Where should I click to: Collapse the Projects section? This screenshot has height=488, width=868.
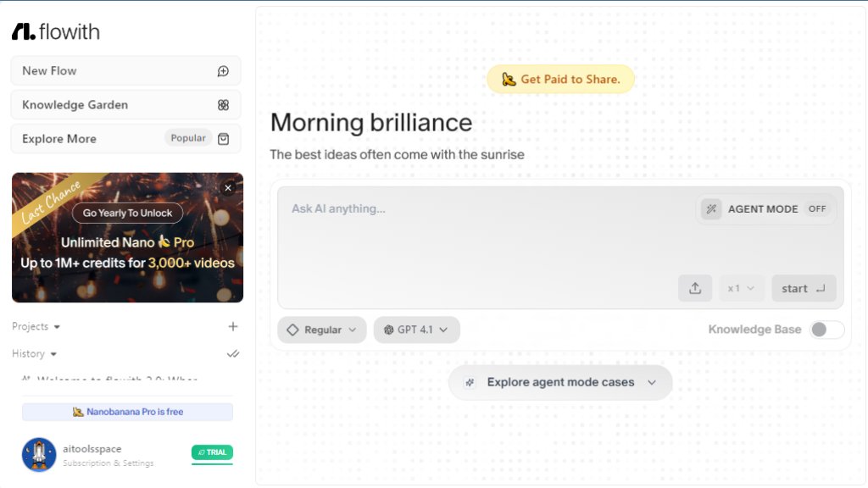pos(36,326)
